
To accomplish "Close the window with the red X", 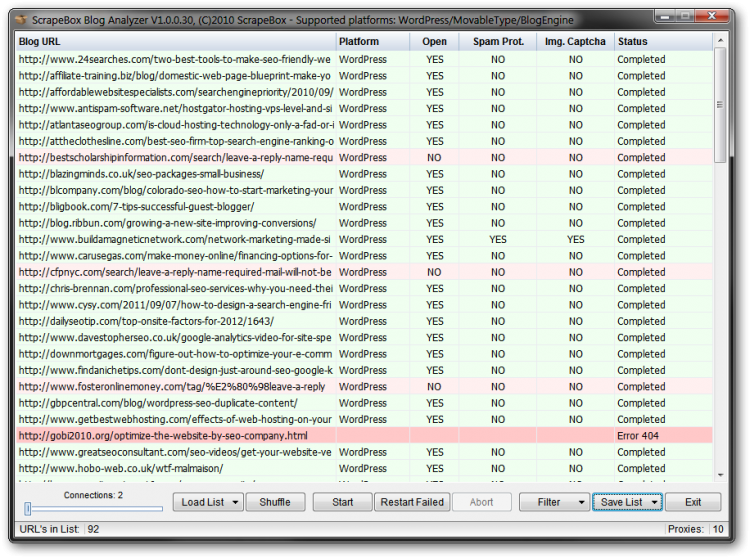I will coord(711,14).
